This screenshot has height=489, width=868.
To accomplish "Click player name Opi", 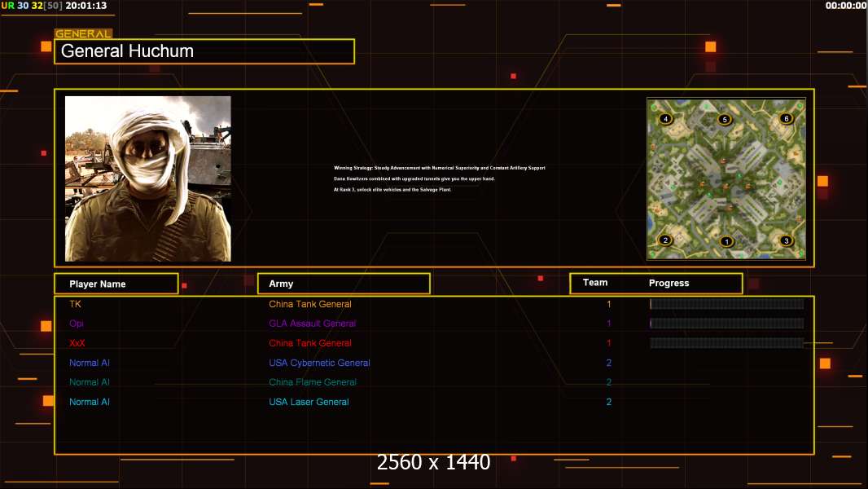I will tap(77, 324).
